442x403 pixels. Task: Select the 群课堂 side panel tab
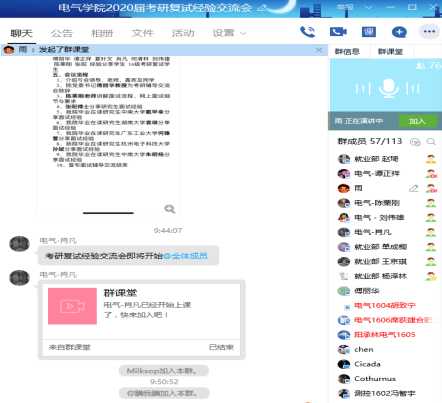point(390,52)
